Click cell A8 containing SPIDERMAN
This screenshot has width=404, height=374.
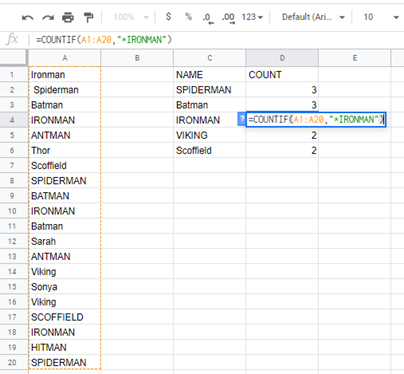tap(65, 181)
